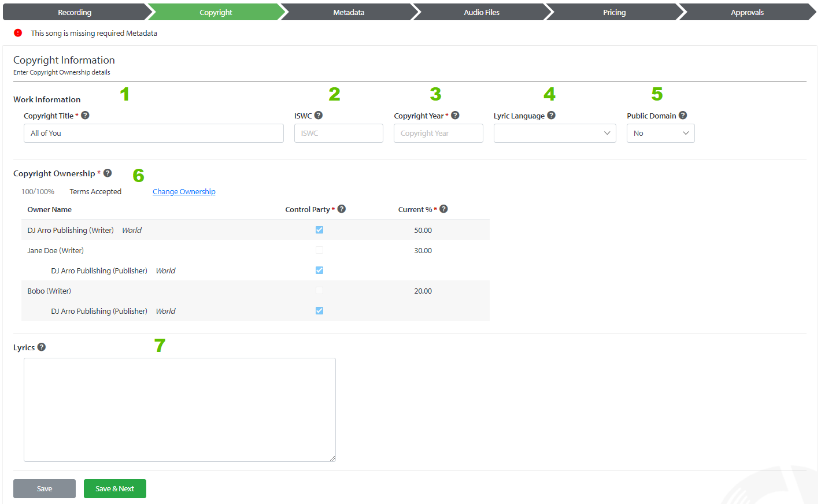Click the Copyright Year input field
821x504 pixels.
438,133
